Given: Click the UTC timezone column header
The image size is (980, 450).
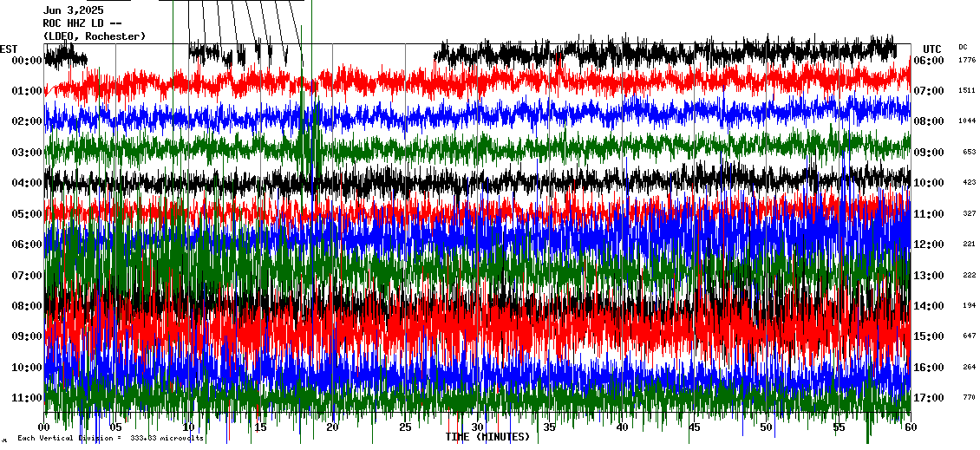Looking at the screenshot, I should click(x=932, y=49).
